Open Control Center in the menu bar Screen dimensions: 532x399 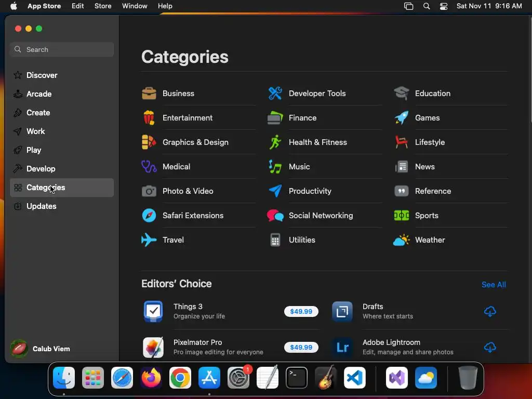tap(444, 6)
